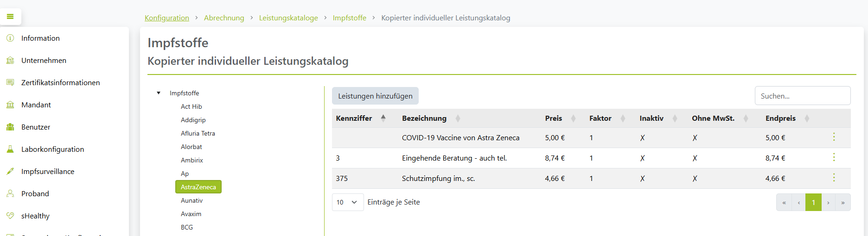Open Laborkonfiguration in sidebar menu
This screenshot has height=236, width=868.
[x=52, y=149]
